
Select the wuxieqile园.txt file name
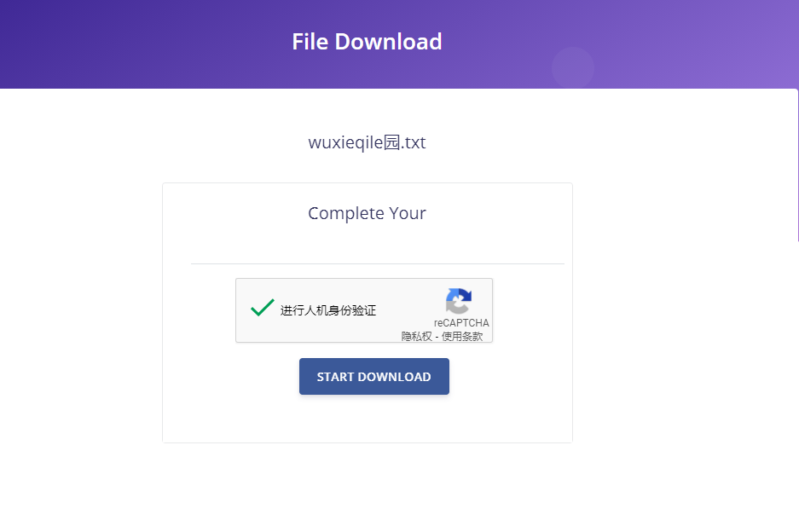[x=367, y=142]
